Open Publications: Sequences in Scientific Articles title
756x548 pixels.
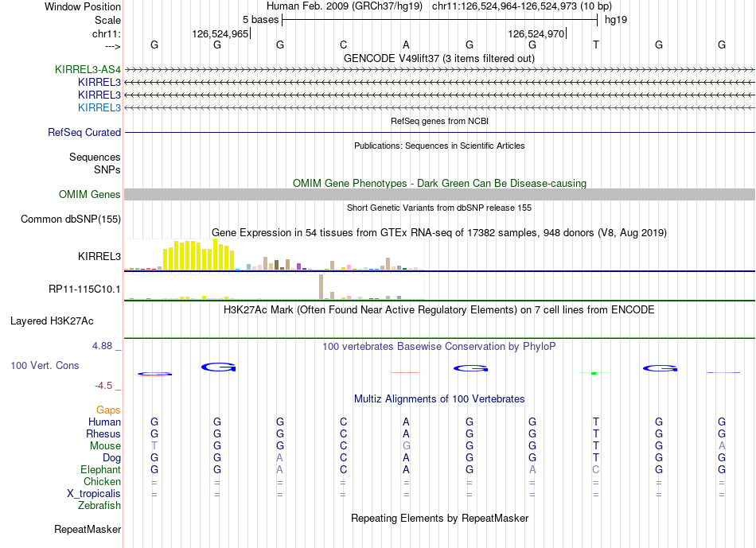pos(439,146)
